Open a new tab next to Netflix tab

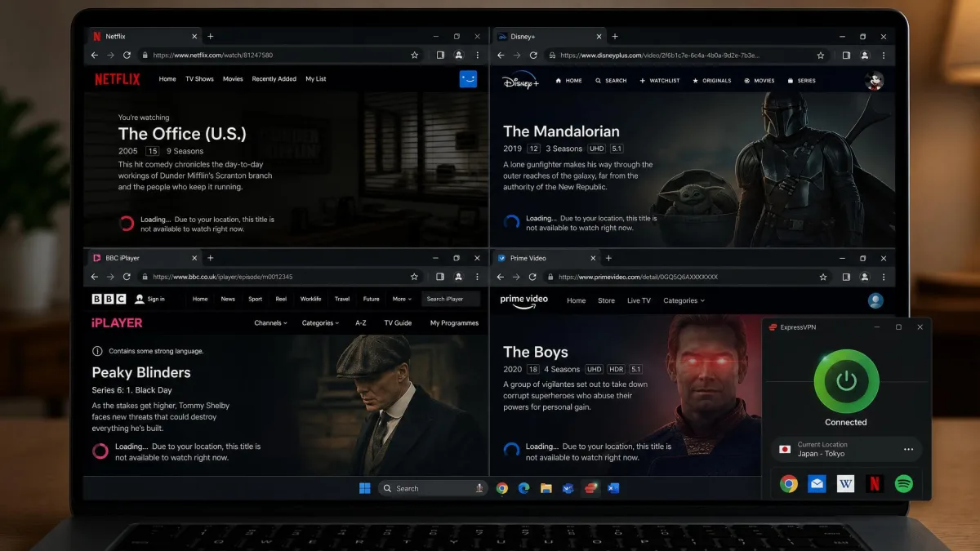pos(211,37)
